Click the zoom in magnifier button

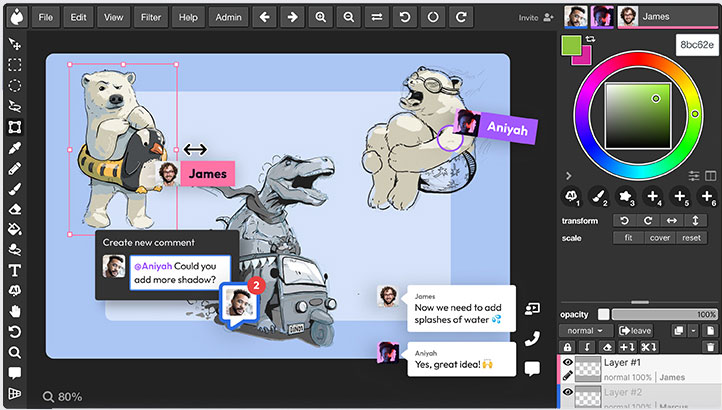pos(320,17)
